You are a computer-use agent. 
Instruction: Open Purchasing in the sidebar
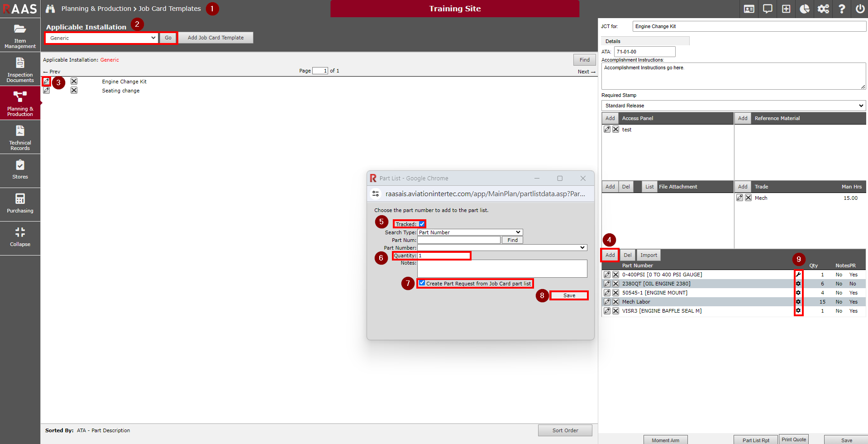(x=20, y=204)
